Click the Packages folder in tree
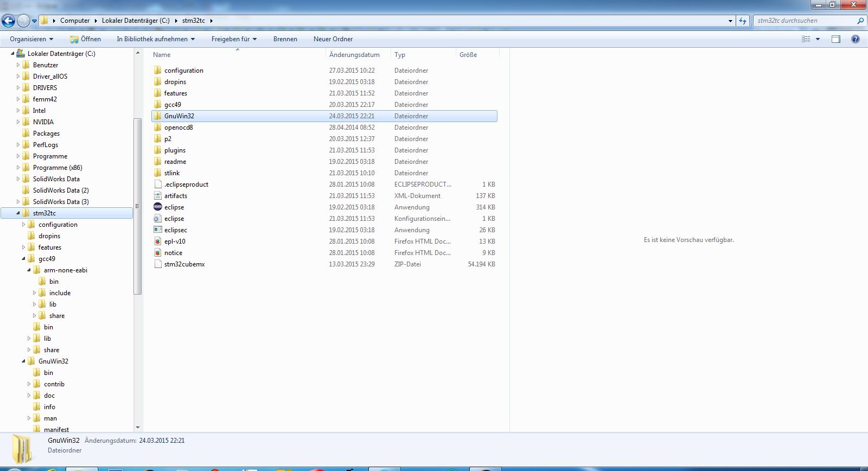868x471 pixels. 46,133
